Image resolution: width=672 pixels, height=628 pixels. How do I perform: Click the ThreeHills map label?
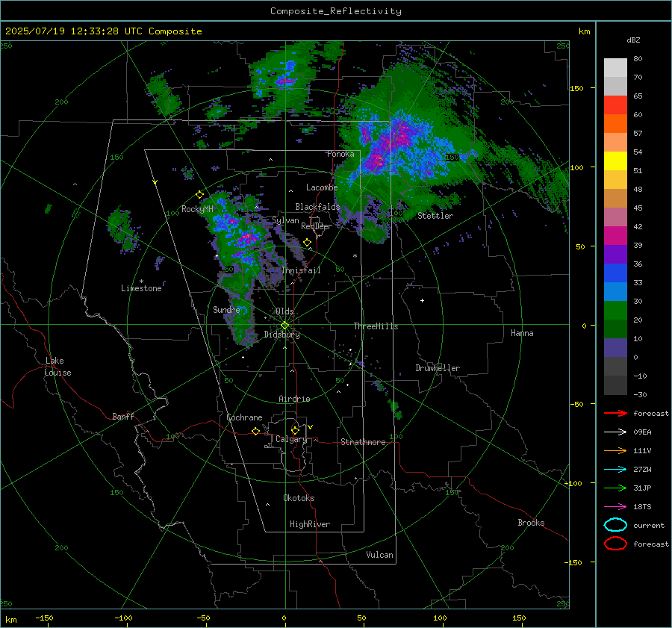tap(376, 326)
